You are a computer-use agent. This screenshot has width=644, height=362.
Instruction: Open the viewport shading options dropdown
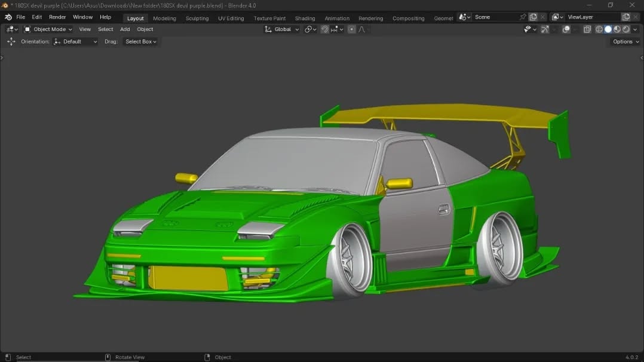pos(636,29)
